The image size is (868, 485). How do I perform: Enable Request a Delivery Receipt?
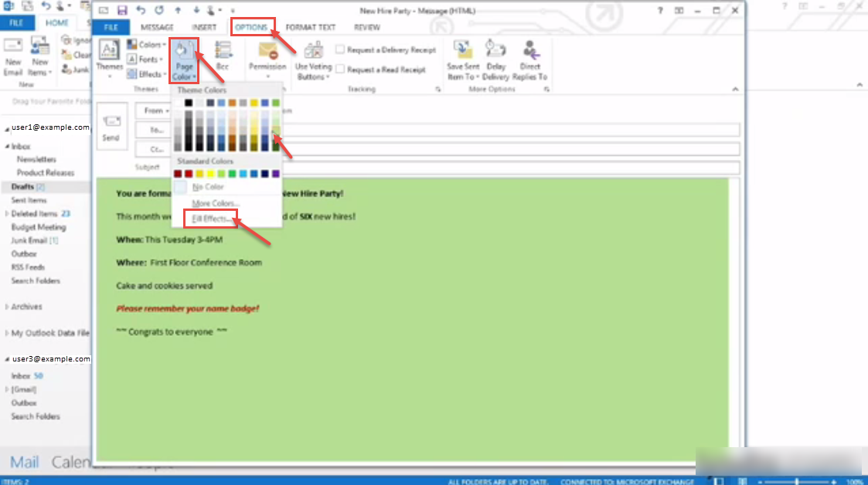pos(340,49)
